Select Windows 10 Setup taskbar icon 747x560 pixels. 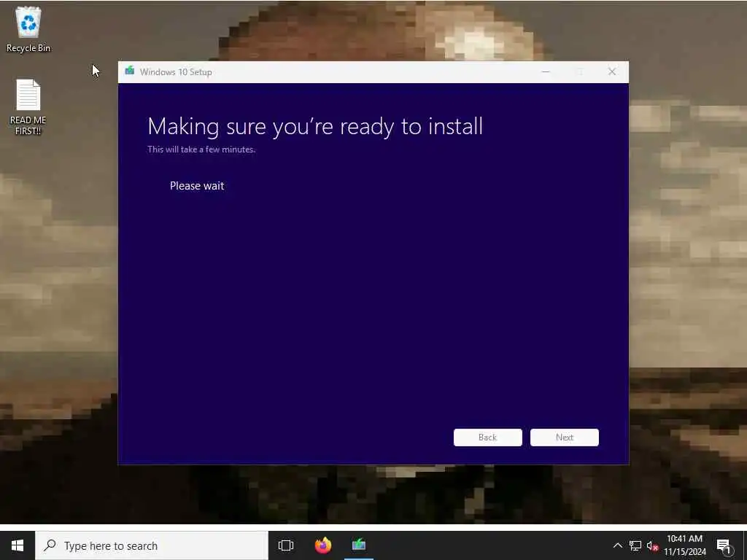point(359,545)
